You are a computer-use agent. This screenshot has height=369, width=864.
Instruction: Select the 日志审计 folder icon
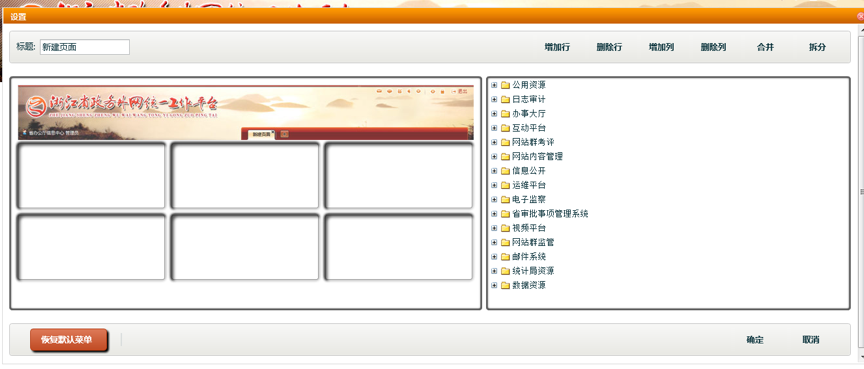[505, 100]
